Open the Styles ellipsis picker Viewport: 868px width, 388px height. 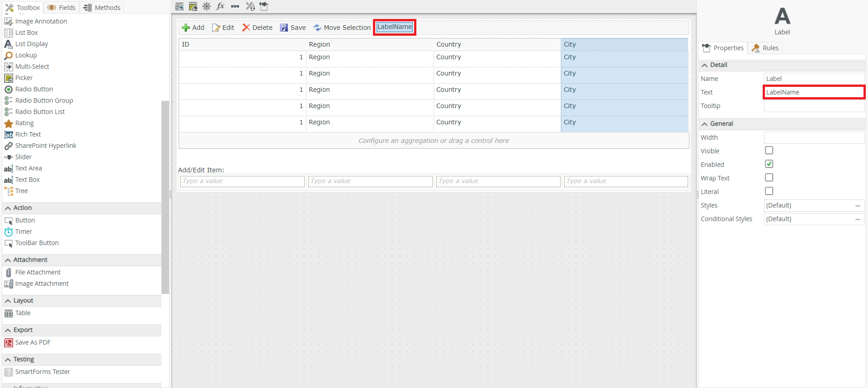coord(858,205)
